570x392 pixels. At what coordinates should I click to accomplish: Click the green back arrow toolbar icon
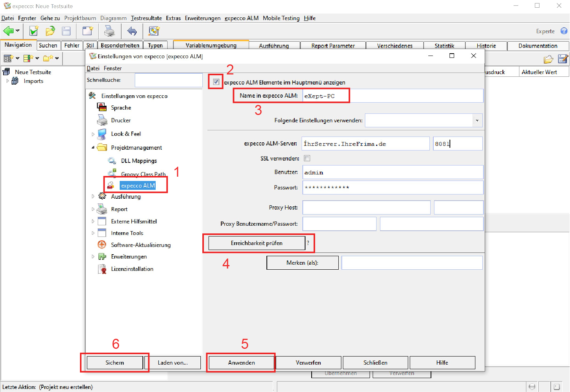(8, 31)
